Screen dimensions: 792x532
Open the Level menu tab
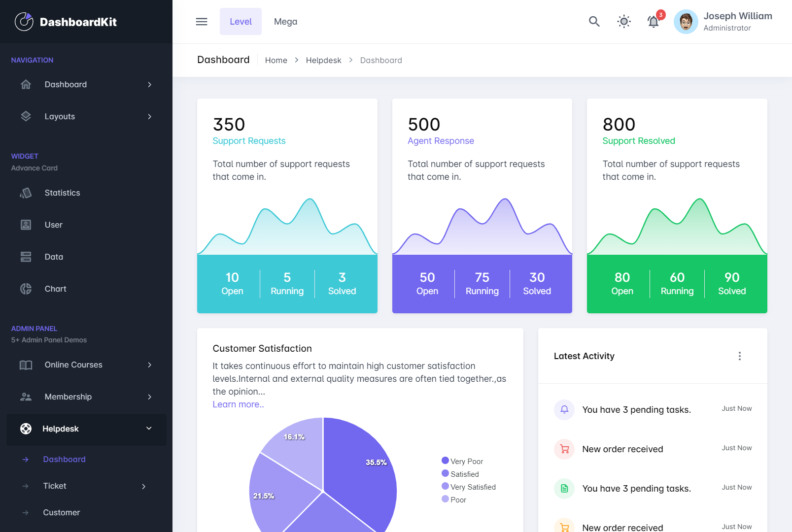click(x=241, y=22)
